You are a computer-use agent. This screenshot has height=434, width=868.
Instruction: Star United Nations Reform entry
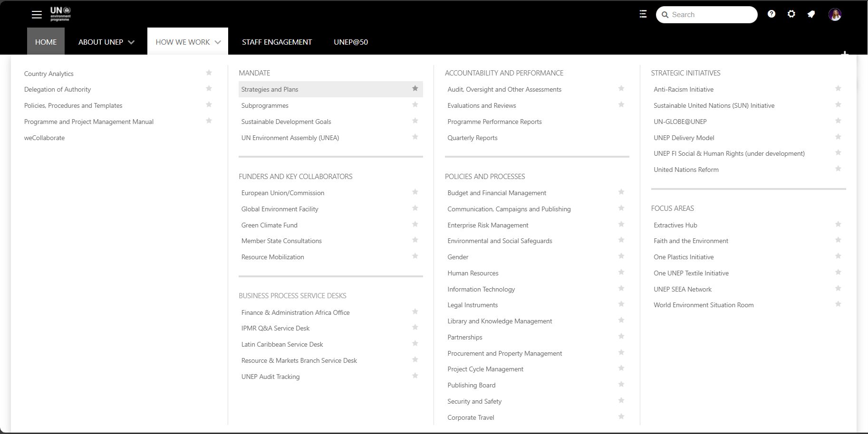[838, 169]
